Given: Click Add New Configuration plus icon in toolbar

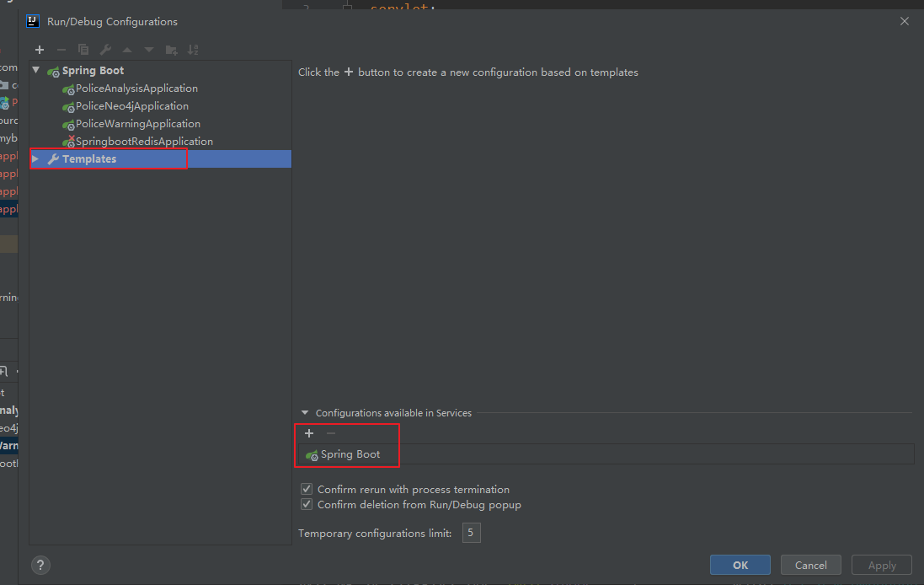Looking at the screenshot, I should [x=40, y=50].
